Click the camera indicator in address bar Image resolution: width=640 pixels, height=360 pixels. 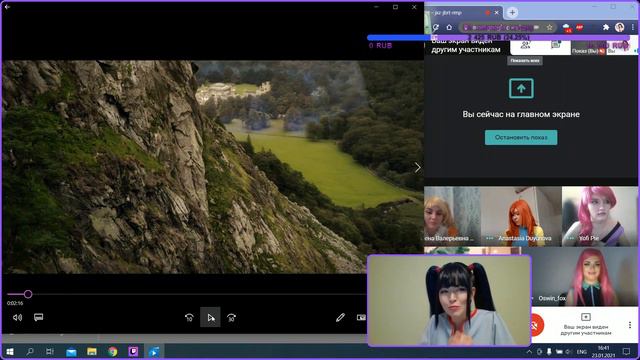(x=537, y=27)
